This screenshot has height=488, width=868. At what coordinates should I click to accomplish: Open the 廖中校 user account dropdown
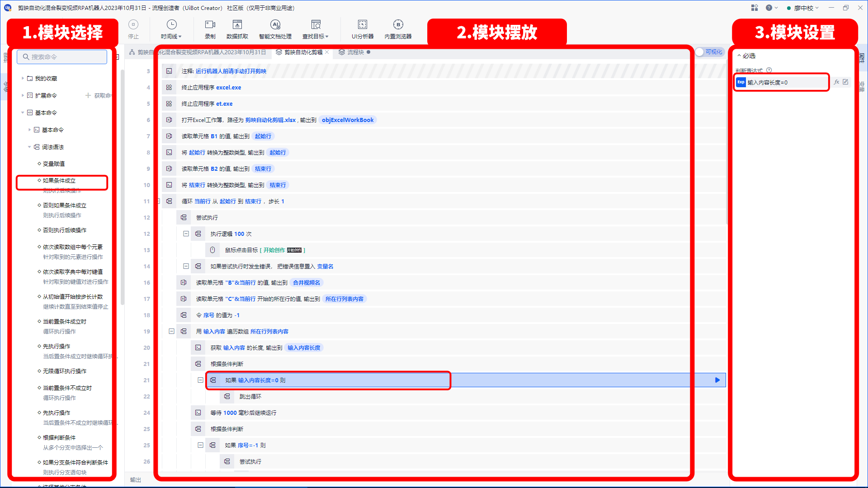[x=803, y=8]
